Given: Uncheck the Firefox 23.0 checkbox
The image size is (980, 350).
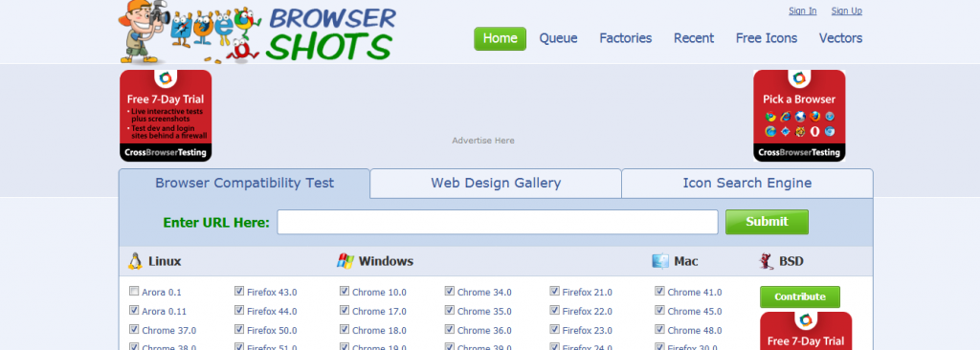Looking at the screenshot, I should click(x=554, y=329).
